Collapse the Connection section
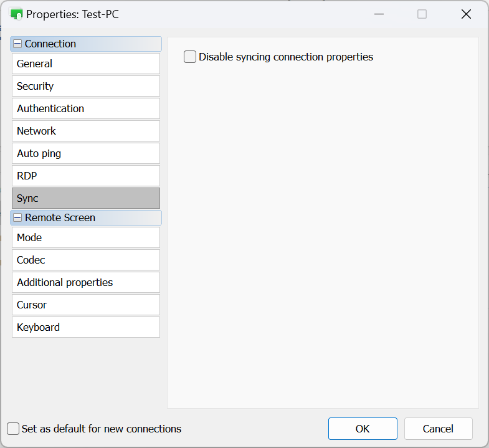 click(x=17, y=44)
